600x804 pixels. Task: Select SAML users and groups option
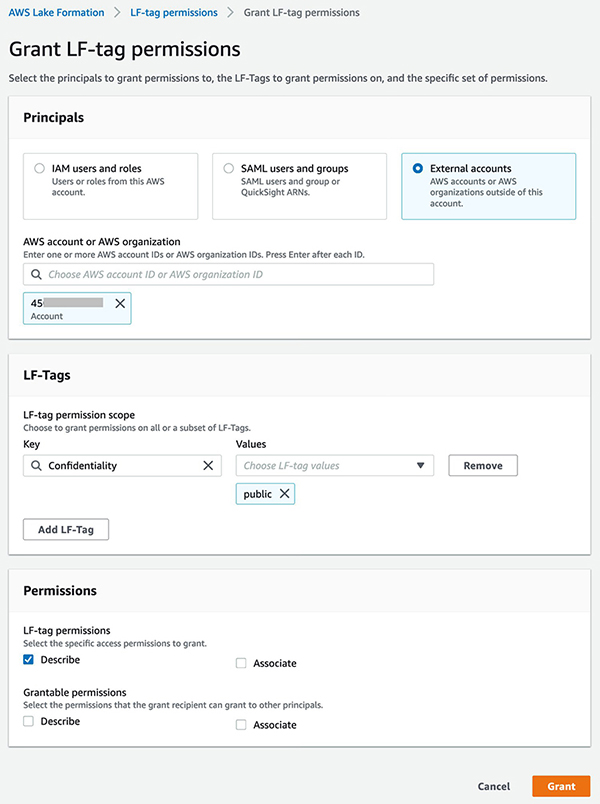[229, 169]
